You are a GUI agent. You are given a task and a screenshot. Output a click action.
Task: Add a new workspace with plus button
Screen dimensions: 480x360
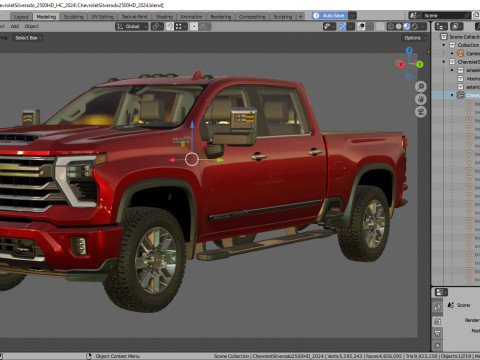pyautogui.click(x=300, y=16)
